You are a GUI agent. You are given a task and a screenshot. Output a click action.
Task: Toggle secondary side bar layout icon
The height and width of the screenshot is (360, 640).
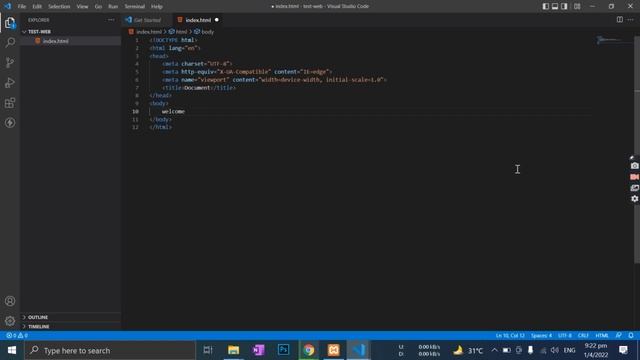pos(564,6)
